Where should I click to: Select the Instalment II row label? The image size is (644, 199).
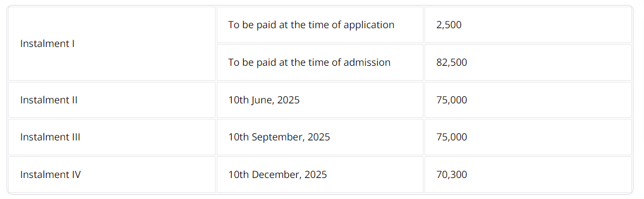click(x=112, y=99)
